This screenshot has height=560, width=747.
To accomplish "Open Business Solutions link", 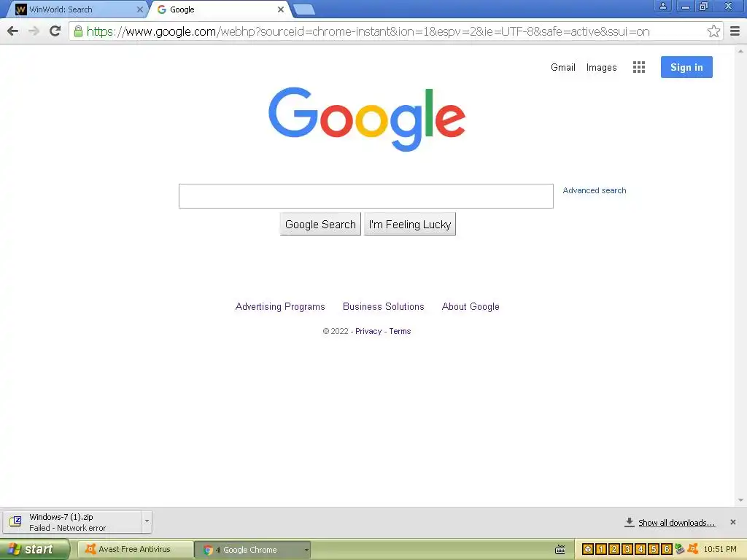I will click(384, 307).
